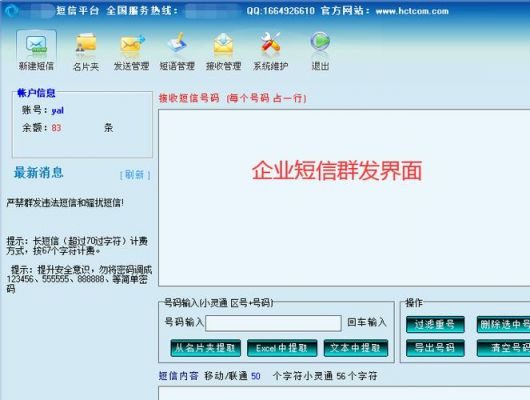
Task: Click the tip about 长短信 billing
Action: (77, 246)
